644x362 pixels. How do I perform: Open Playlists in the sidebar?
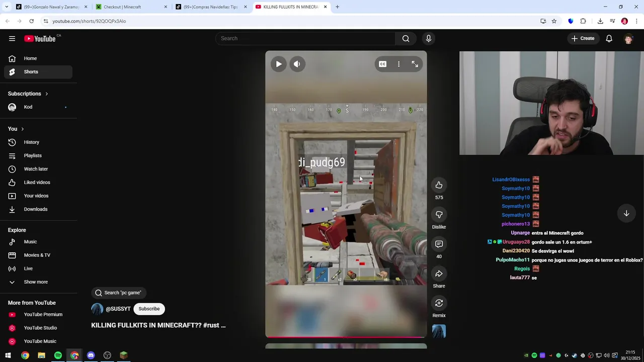point(38,156)
